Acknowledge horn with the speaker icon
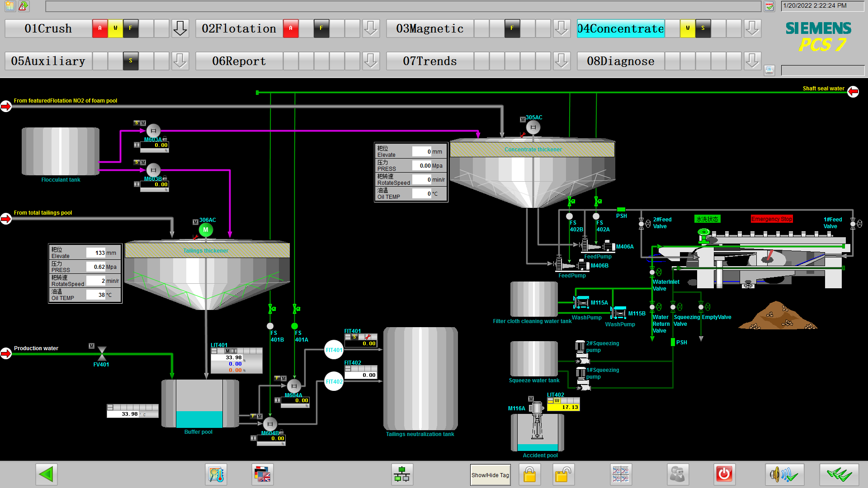868x488 pixels. tap(784, 474)
